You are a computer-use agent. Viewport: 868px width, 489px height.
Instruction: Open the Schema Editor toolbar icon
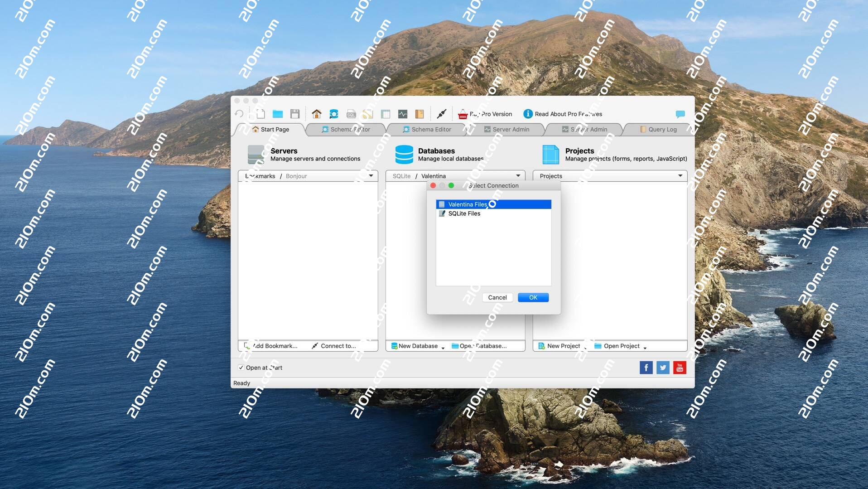coord(334,114)
